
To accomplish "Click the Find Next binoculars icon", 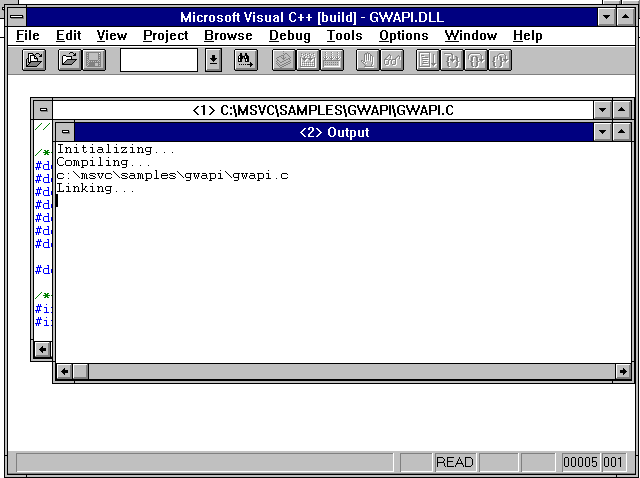I will (x=245, y=60).
